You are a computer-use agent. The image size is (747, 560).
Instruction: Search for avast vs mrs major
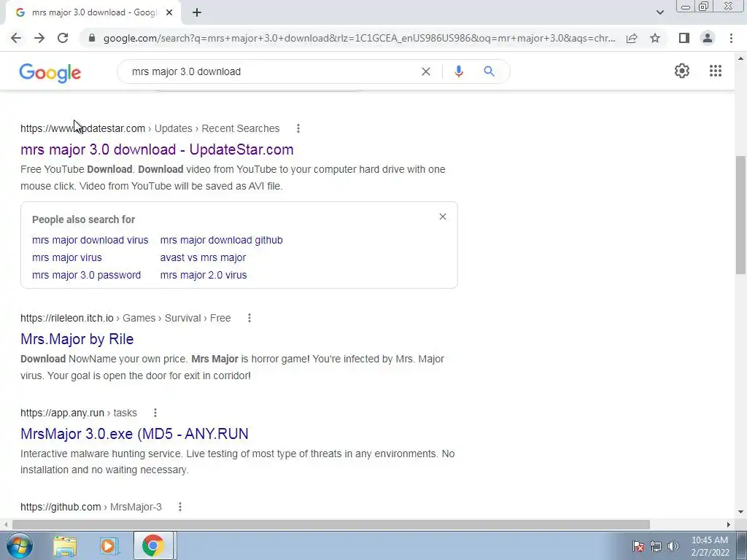click(x=203, y=257)
